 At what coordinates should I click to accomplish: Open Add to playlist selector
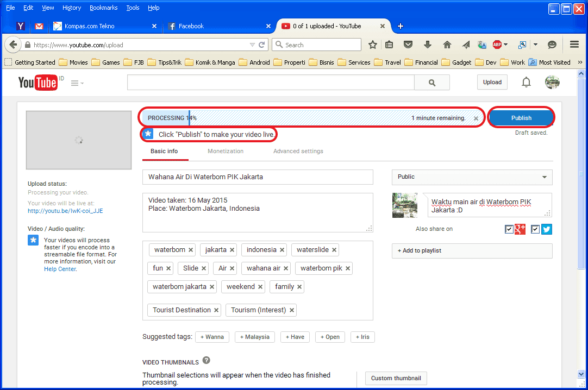tap(472, 250)
